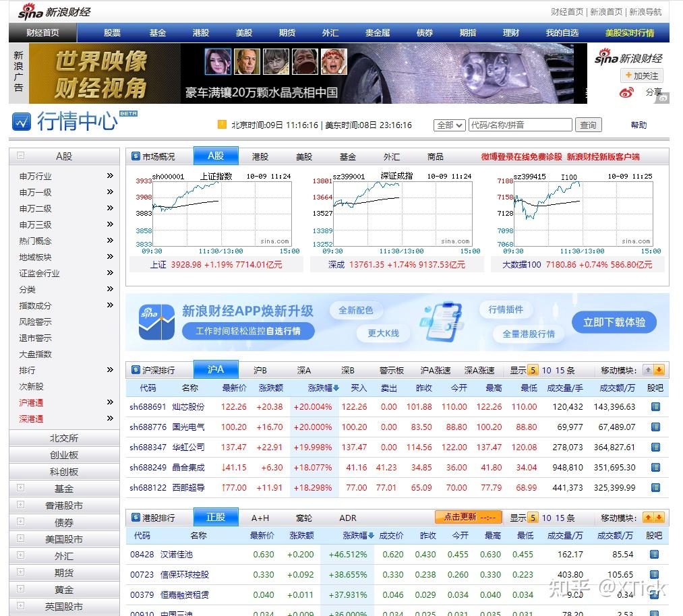Click the 行情中心 logo icon
683x616 pixels.
pyautogui.click(x=22, y=123)
